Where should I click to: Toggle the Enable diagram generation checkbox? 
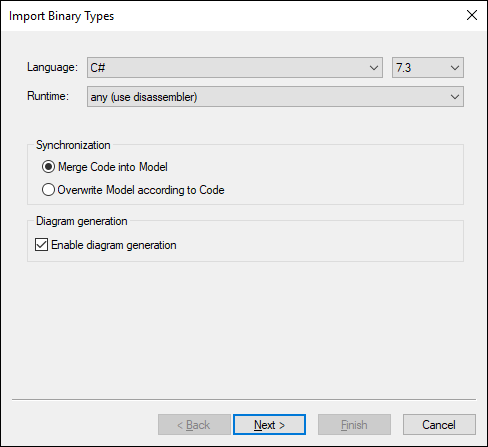(x=41, y=245)
